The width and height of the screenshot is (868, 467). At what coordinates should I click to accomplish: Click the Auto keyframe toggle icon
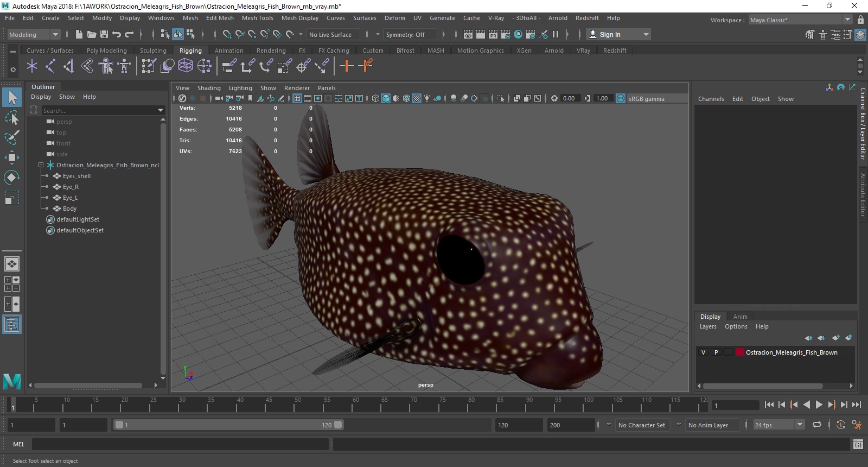(841, 425)
